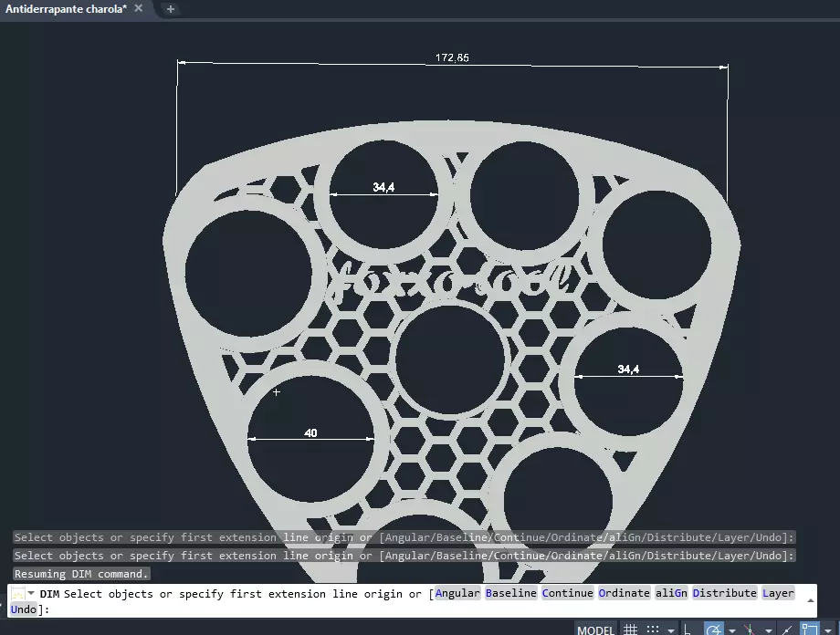Select the 40 dimension text
The image size is (840, 635).
tap(310, 432)
